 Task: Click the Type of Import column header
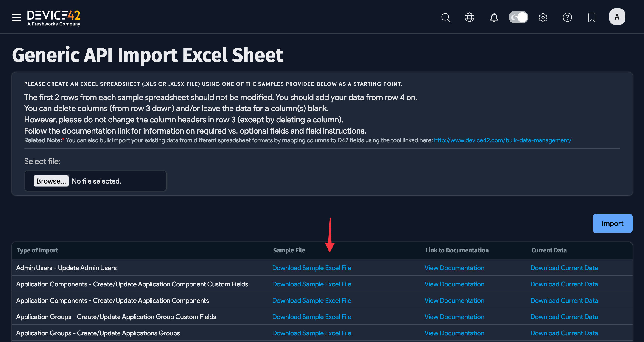click(x=37, y=250)
